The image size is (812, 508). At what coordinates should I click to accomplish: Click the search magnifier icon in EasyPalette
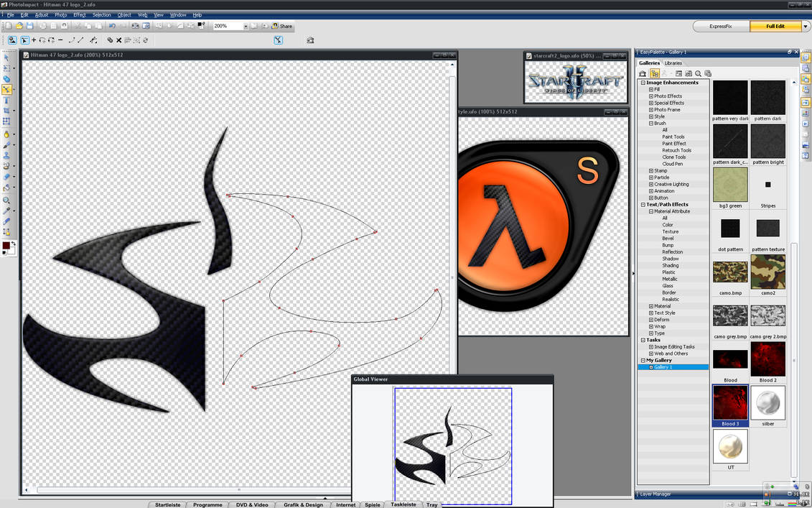698,73
